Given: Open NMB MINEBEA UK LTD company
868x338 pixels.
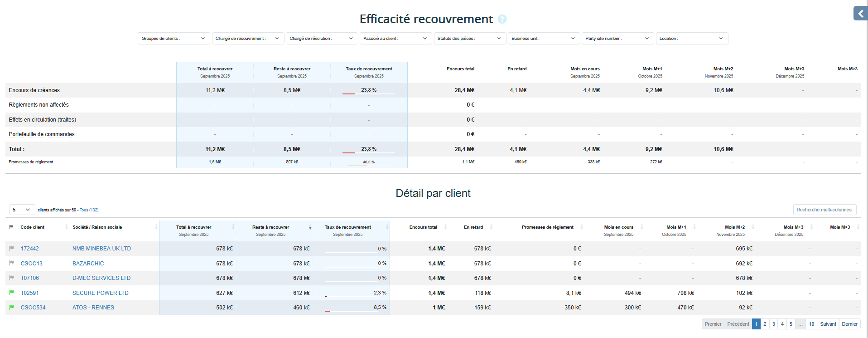Looking at the screenshot, I should click(101, 249).
